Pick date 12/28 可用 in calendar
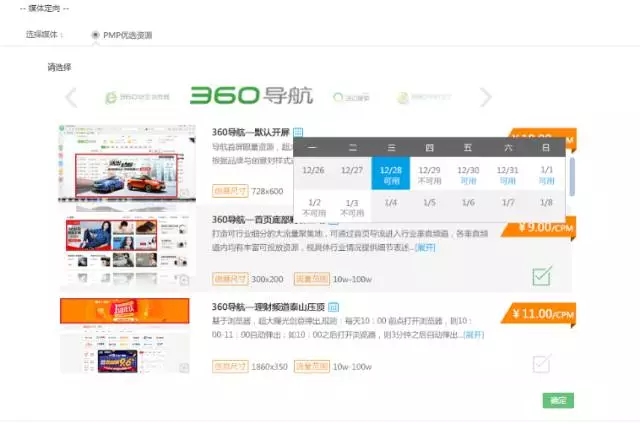This screenshot has height=424, width=640. (391, 173)
